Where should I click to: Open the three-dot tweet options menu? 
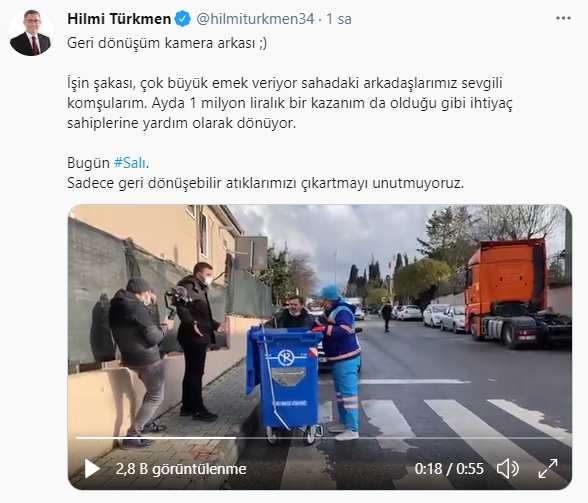563,18
